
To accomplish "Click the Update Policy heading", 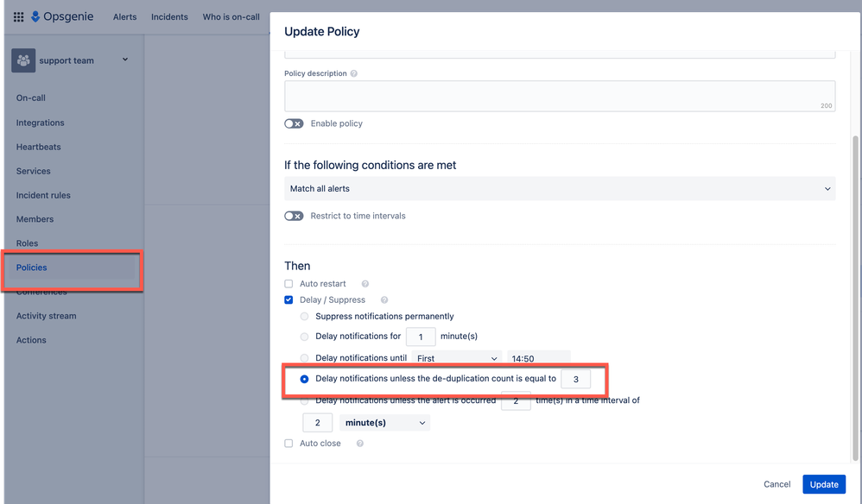I will click(x=321, y=32).
